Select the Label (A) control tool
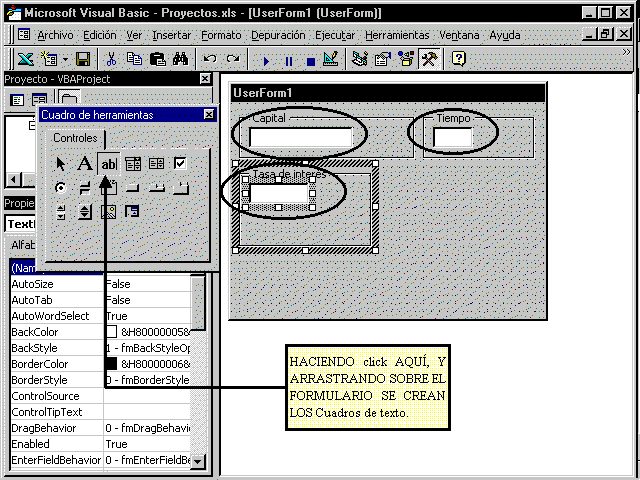Screen dimensions: 640x480 84,164
